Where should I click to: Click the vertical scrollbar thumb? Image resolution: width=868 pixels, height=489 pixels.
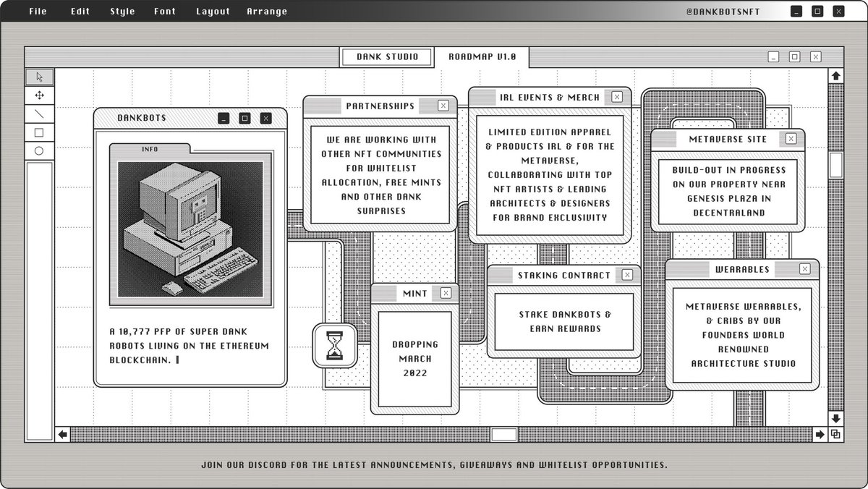pyautogui.click(x=835, y=164)
